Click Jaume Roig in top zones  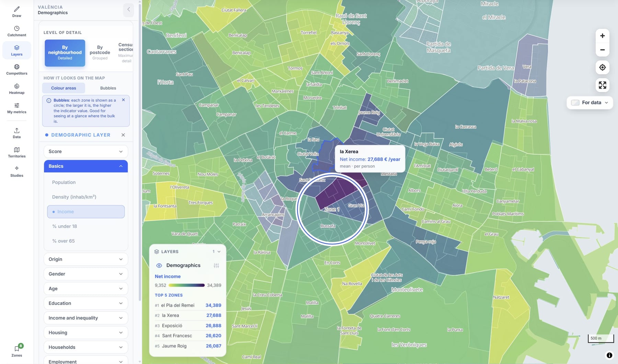pyautogui.click(x=188, y=346)
